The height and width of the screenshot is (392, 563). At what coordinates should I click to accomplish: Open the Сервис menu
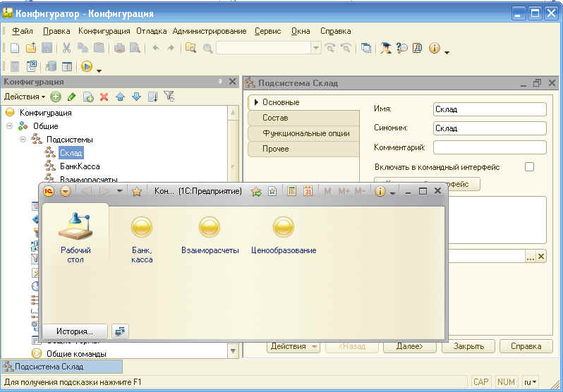[268, 31]
